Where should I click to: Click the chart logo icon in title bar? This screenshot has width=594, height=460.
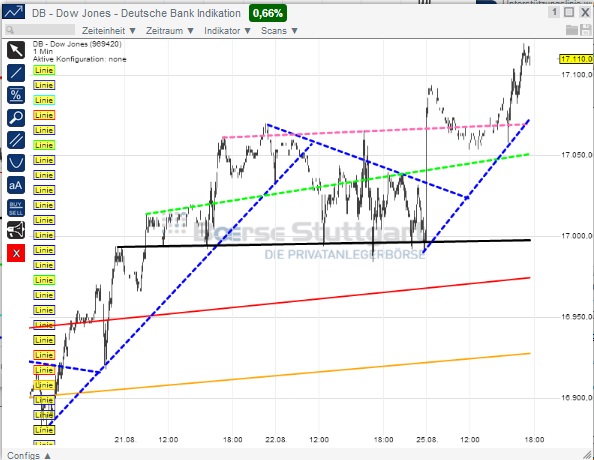14,12
